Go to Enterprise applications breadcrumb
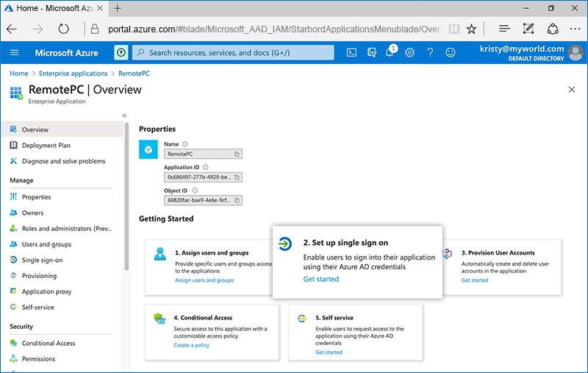This screenshot has height=373, width=588. 71,74
